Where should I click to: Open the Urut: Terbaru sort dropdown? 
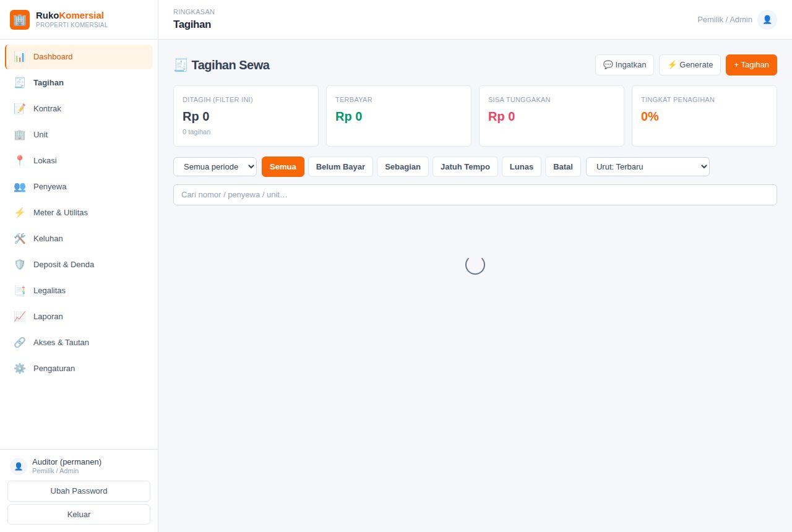(x=648, y=167)
